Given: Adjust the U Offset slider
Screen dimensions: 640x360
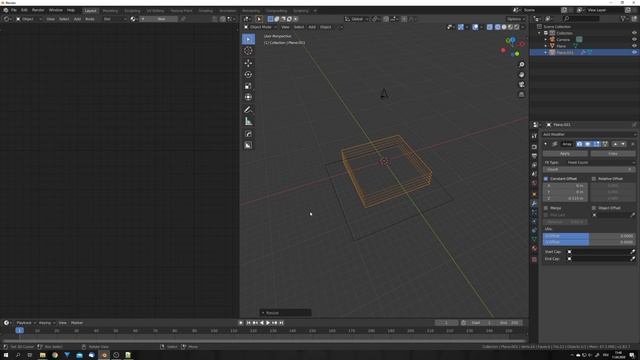Looking at the screenshot, I should pos(589,236).
